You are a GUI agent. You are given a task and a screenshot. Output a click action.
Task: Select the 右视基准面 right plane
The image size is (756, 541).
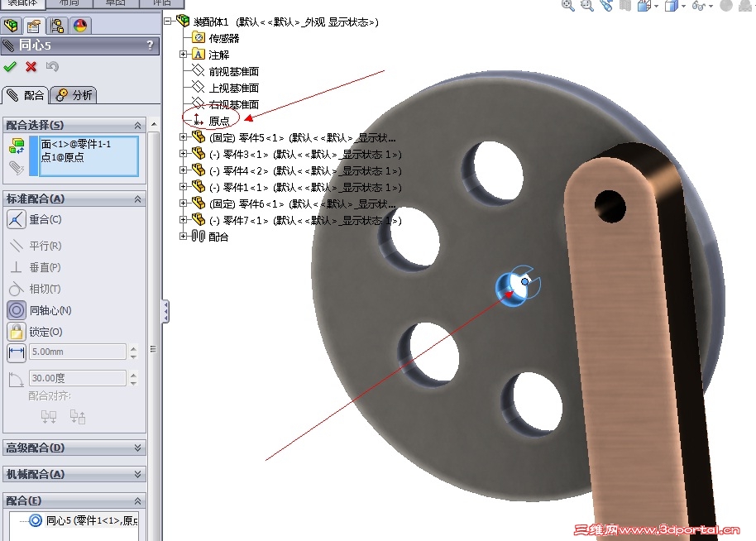[x=225, y=104]
